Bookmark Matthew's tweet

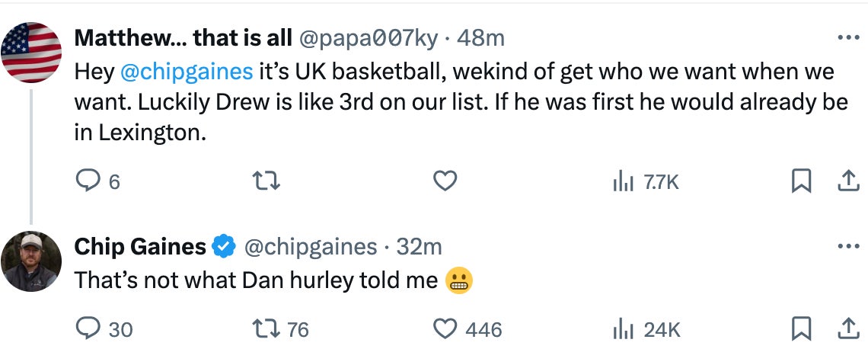tap(801, 181)
